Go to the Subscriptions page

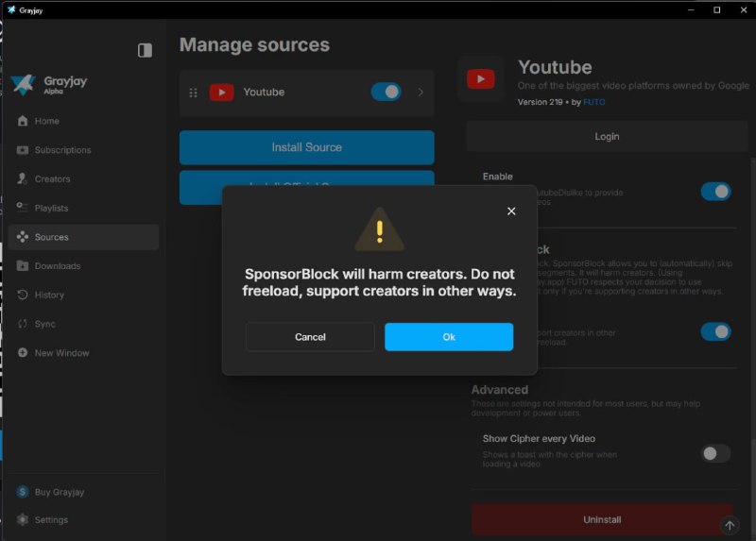click(62, 150)
